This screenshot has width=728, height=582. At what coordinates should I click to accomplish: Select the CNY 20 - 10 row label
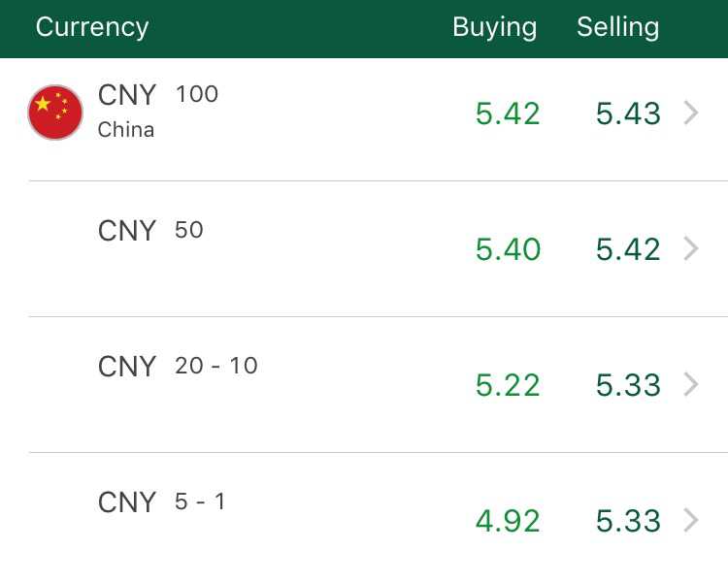click(127, 367)
